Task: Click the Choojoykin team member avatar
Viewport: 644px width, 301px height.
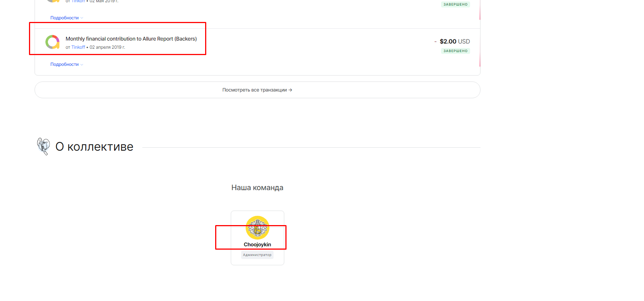Action: [257, 227]
